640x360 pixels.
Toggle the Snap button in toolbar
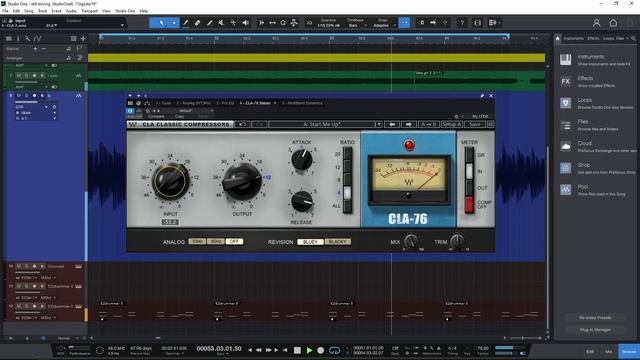(404, 23)
